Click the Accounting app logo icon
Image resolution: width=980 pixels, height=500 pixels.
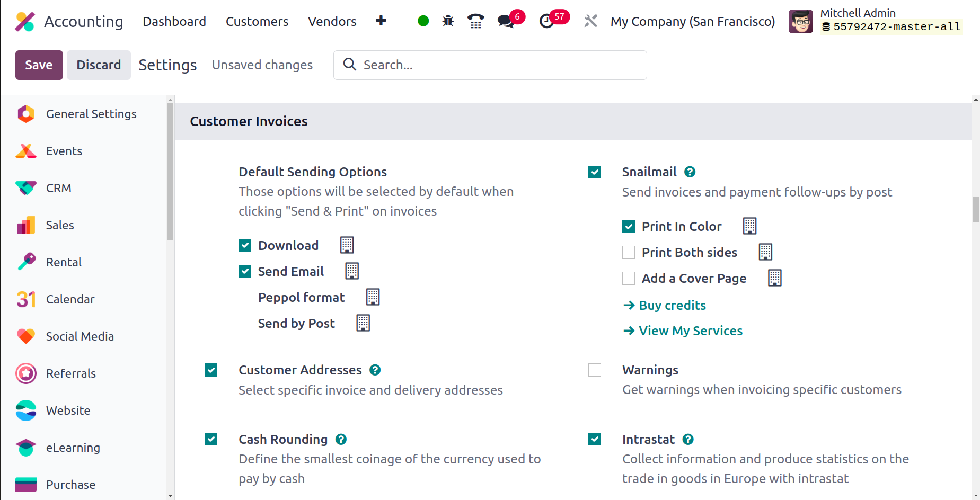coord(25,21)
